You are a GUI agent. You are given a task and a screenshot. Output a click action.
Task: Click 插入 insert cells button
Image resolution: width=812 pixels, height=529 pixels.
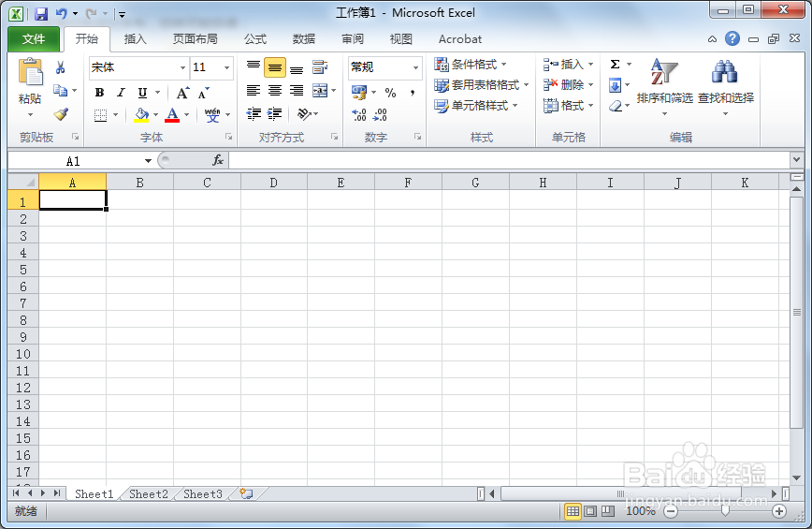pyautogui.click(x=568, y=65)
